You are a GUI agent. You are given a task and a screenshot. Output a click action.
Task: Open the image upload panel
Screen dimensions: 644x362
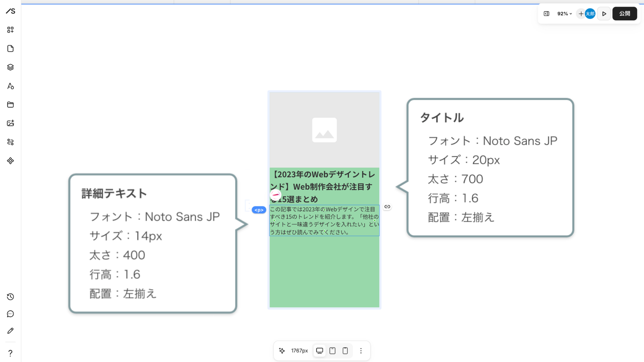[x=10, y=123]
